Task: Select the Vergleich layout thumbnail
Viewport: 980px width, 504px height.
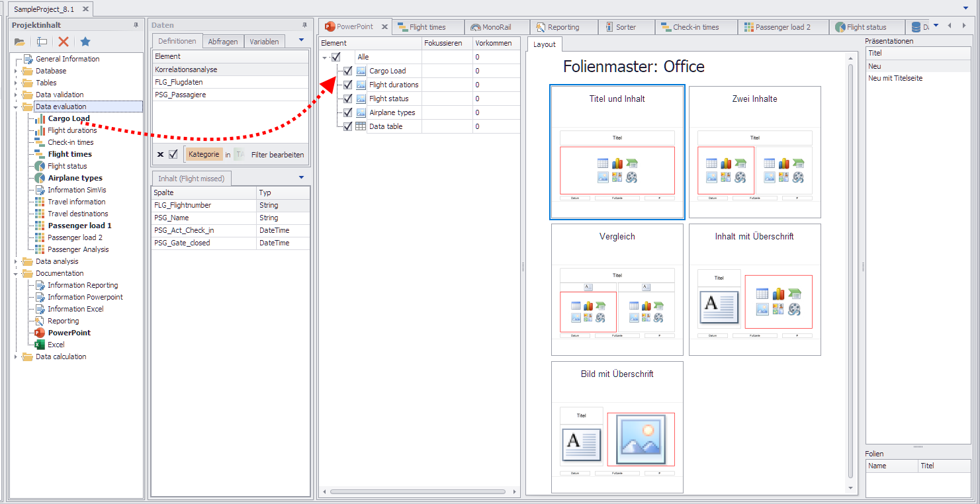Action: pyautogui.click(x=617, y=290)
